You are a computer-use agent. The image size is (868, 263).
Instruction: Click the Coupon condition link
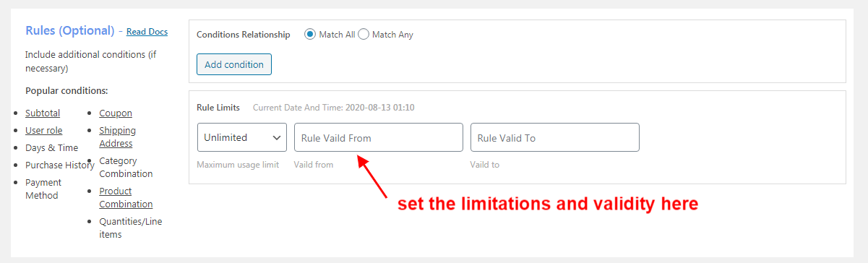[x=116, y=113]
